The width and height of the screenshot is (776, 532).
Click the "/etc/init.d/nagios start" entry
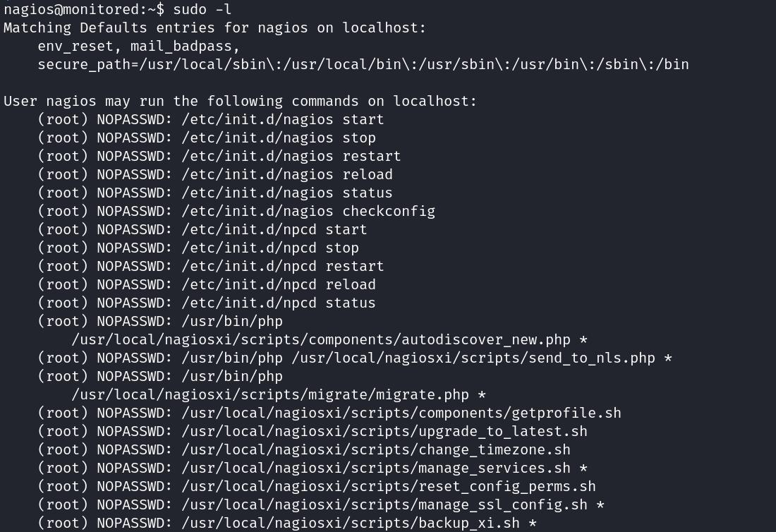(x=282, y=119)
